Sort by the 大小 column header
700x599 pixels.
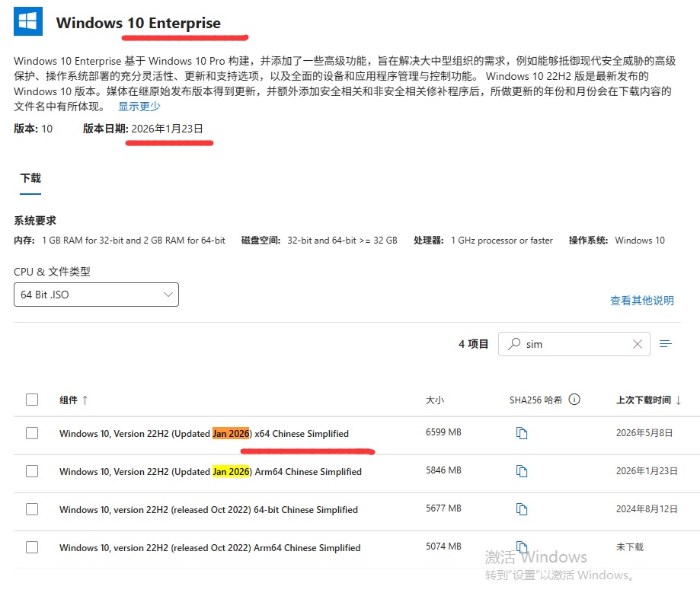435,400
